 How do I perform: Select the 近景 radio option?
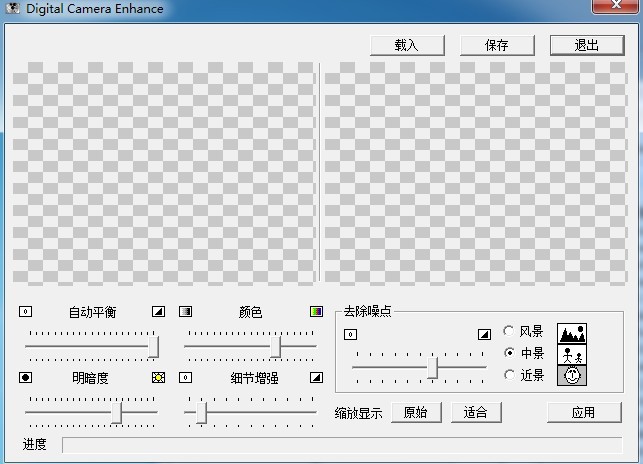[x=510, y=375]
